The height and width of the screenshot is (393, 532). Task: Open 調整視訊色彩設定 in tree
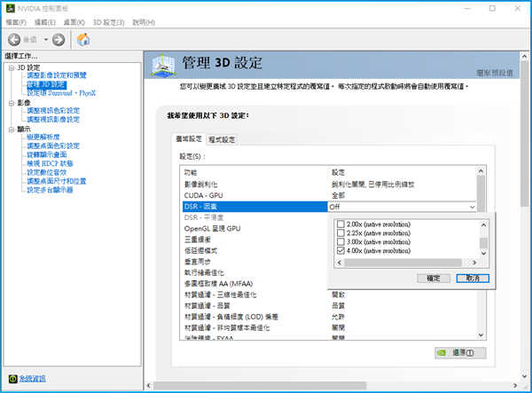click(x=53, y=111)
